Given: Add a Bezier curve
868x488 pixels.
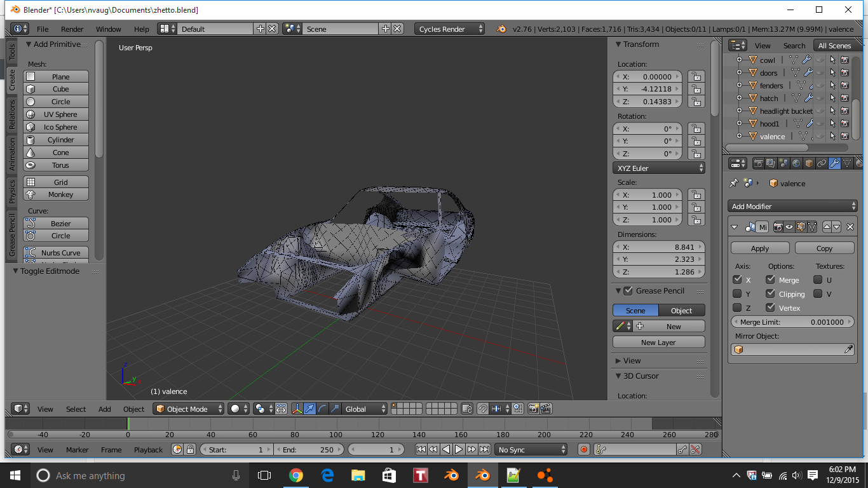Looking at the screenshot, I should [x=56, y=224].
